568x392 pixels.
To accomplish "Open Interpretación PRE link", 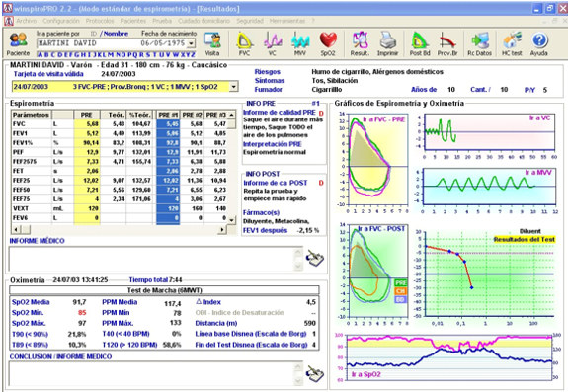I will [273, 144].
